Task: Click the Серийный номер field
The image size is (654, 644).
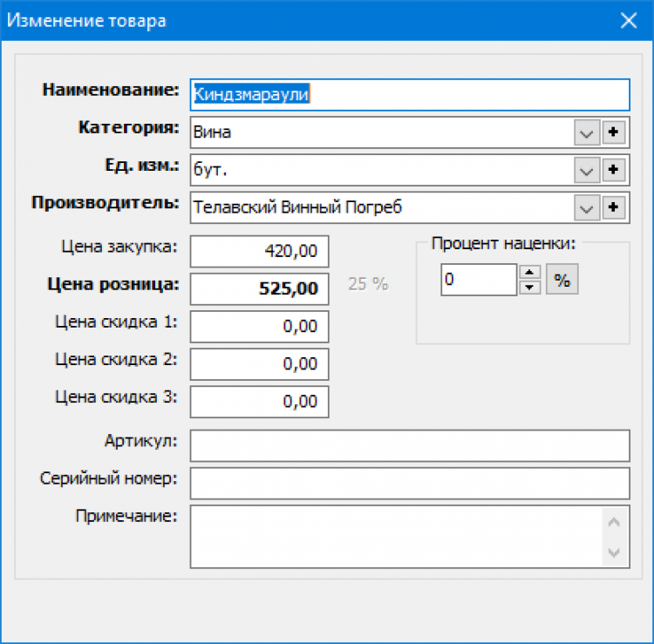Action: tap(410, 483)
